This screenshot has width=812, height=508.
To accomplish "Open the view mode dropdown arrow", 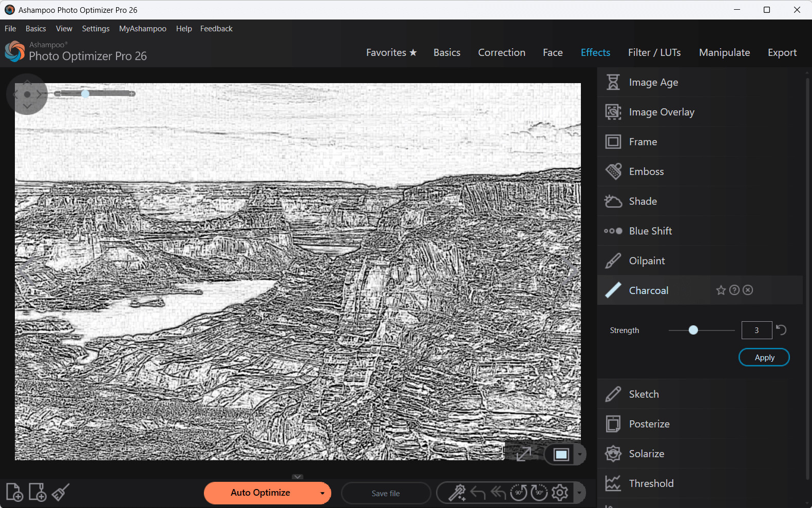I will 580,455.
